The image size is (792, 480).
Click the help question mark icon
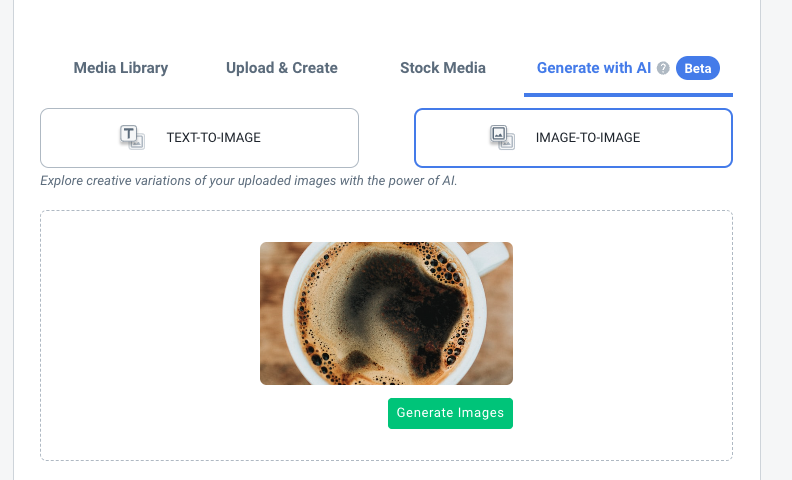pos(663,68)
